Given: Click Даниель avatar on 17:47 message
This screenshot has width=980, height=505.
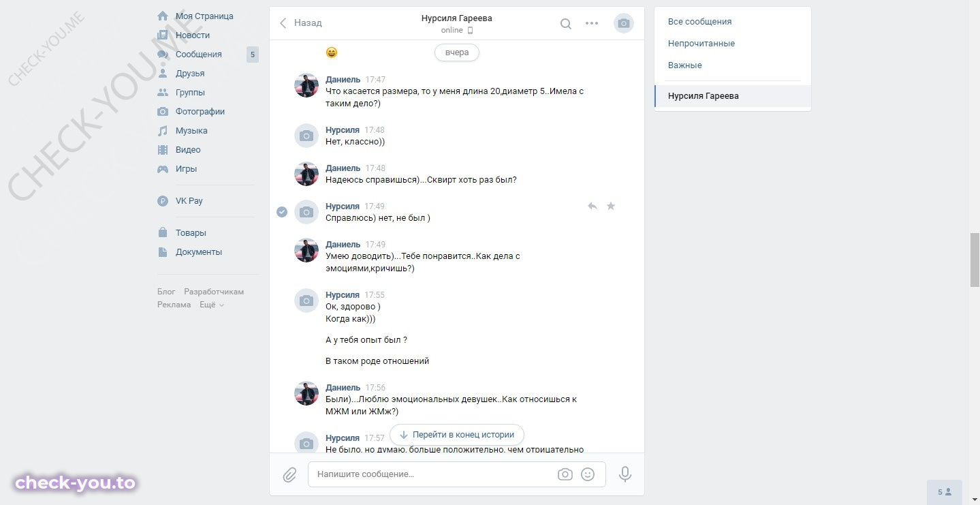Looking at the screenshot, I should click(x=306, y=85).
